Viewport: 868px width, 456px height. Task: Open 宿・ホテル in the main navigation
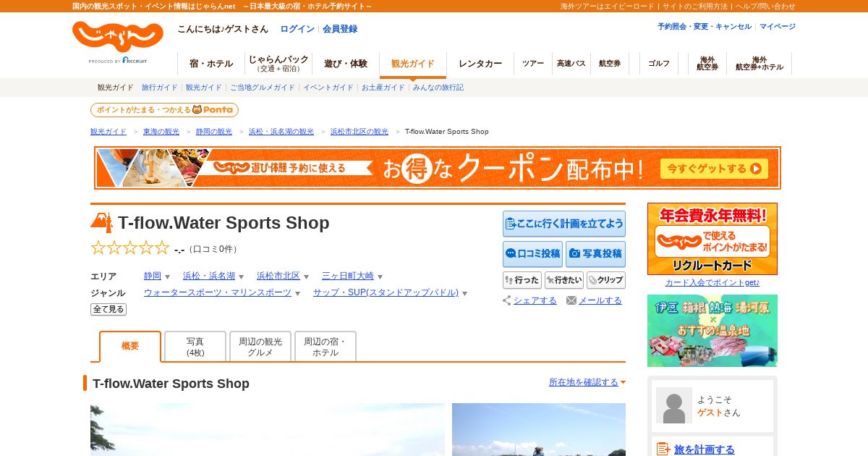coord(211,64)
